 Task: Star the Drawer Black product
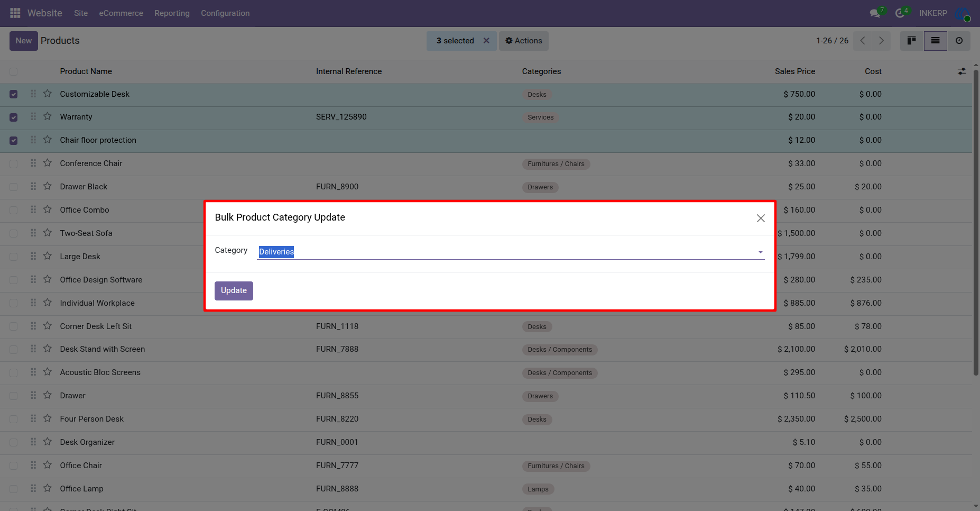coord(48,186)
